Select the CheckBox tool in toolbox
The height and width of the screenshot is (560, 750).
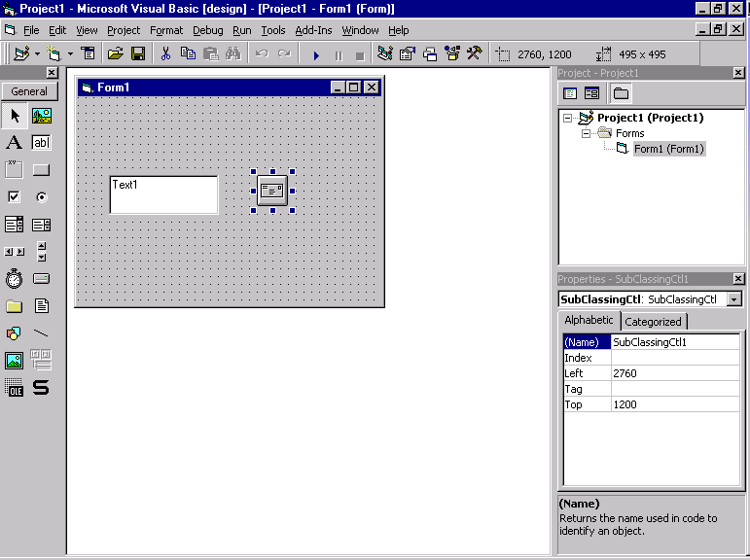(x=15, y=197)
